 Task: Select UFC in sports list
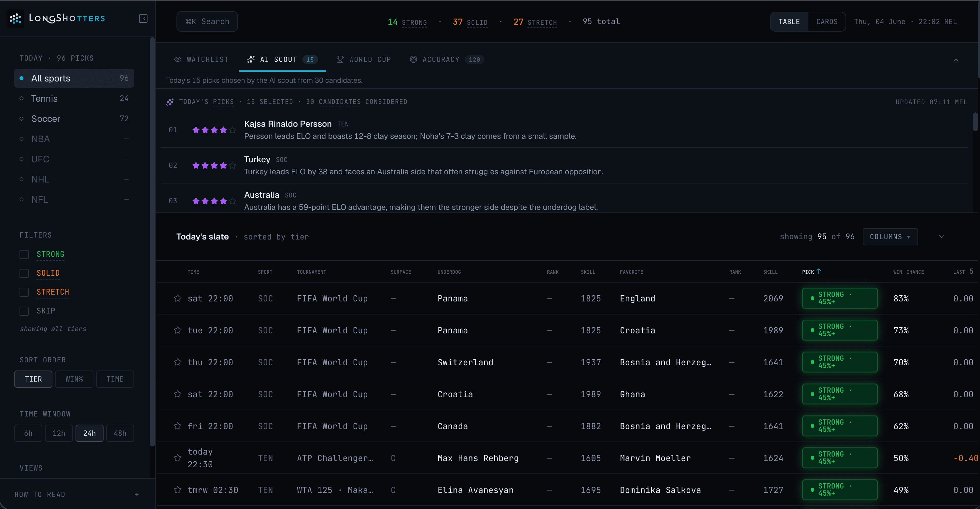[x=74, y=159]
